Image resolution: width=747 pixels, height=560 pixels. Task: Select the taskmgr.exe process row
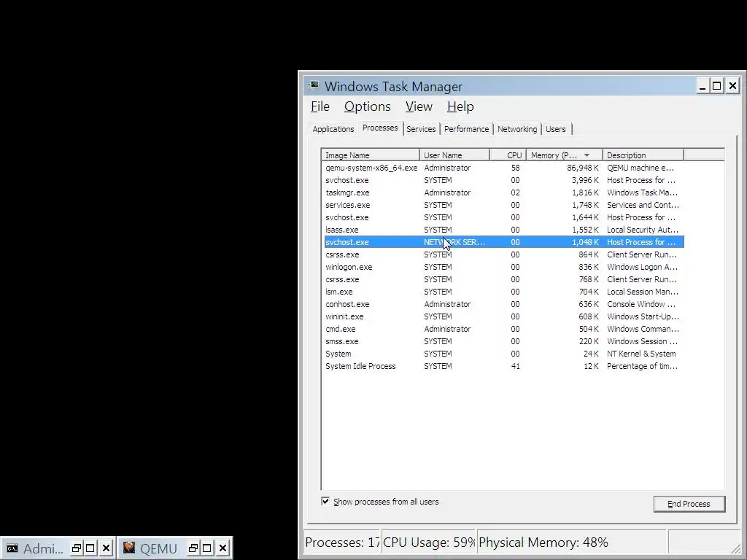click(x=504, y=192)
